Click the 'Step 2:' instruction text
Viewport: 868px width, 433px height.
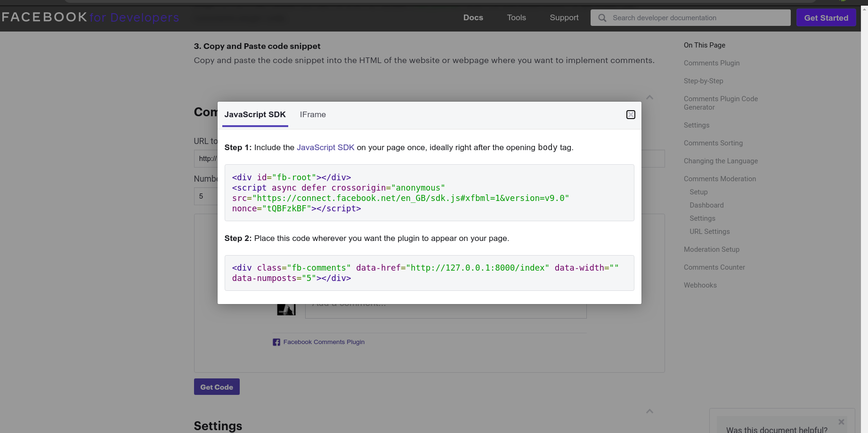coord(366,238)
